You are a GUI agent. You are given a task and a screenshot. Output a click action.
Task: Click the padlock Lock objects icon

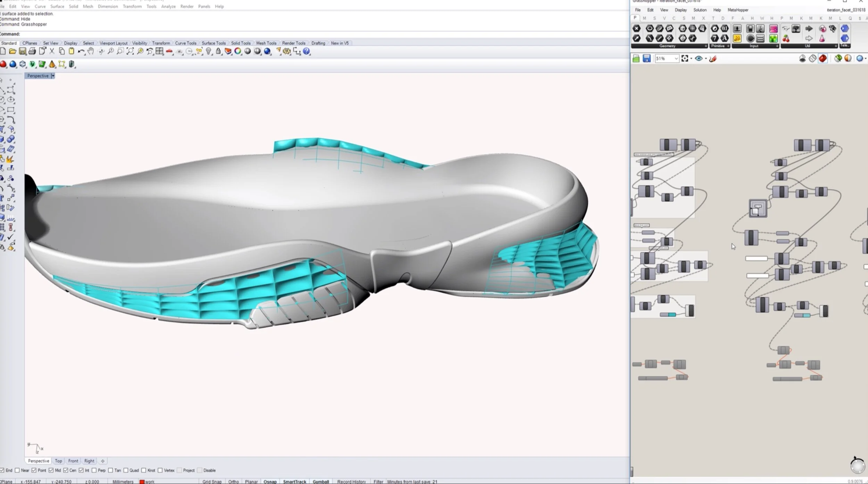click(x=218, y=51)
